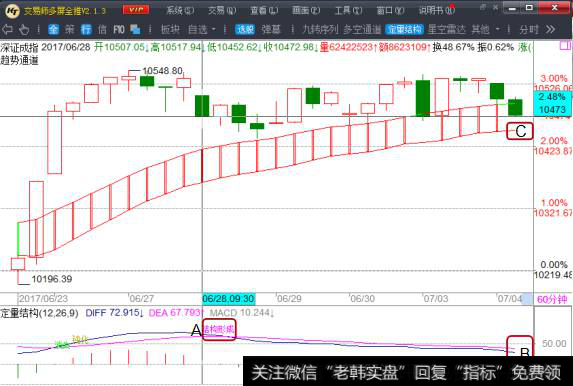
Task: Click the 换48.67% turnover value
Action: [x=454, y=47]
